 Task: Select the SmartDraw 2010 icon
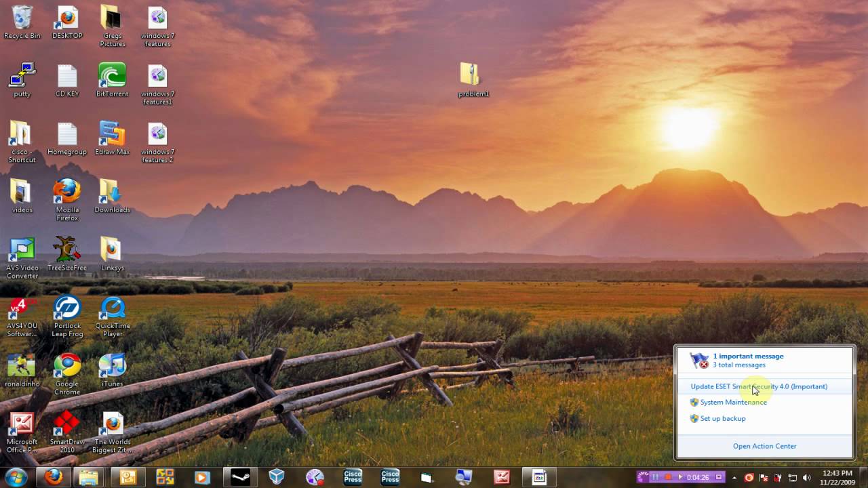tap(67, 432)
